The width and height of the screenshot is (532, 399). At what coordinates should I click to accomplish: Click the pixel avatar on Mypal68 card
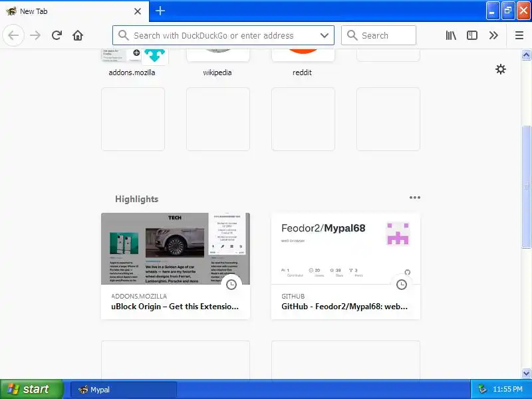(x=398, y=233)
